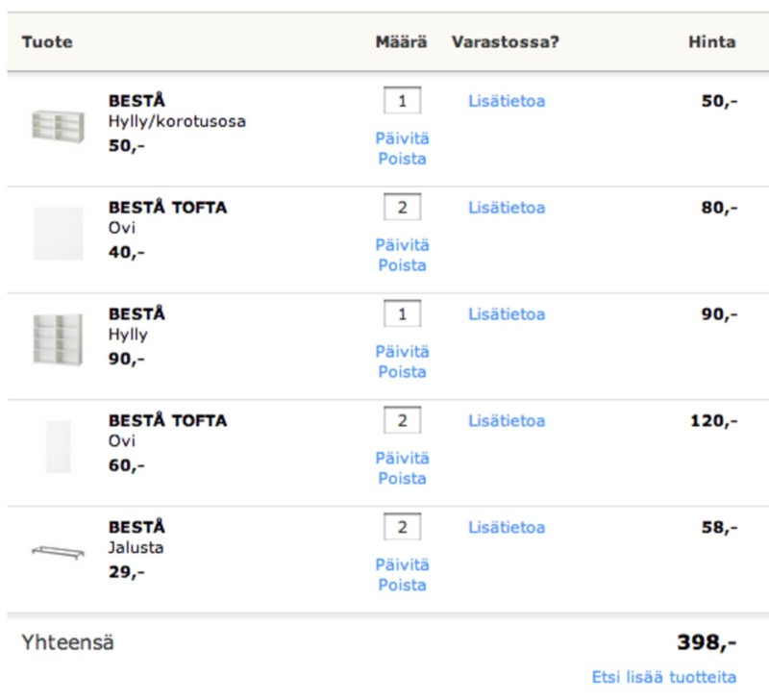
Task: Remove BESTÅ TOFTA 40,- door with Poista
Action: (402, 265)
